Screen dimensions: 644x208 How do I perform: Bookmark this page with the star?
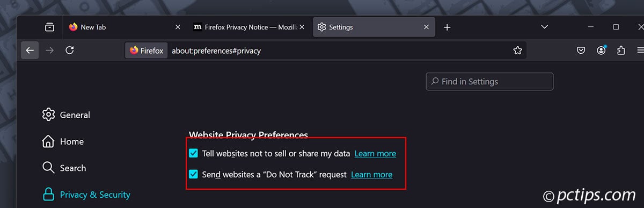[517, 51]
